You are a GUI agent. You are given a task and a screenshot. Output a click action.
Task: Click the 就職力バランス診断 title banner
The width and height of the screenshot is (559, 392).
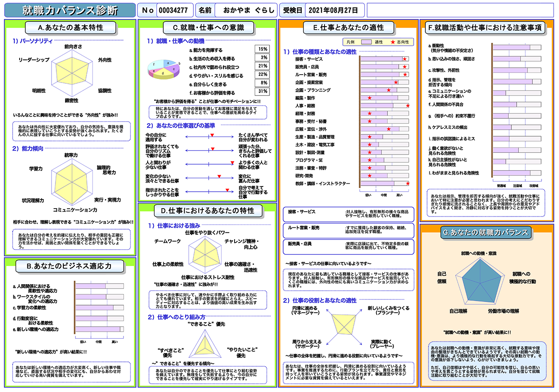[70, 10]
